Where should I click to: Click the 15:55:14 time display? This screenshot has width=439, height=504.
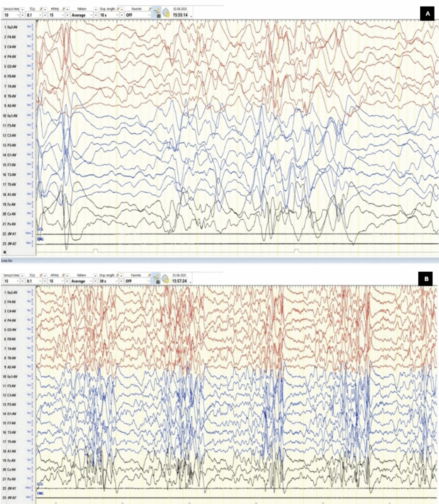[x=180, y=15]
